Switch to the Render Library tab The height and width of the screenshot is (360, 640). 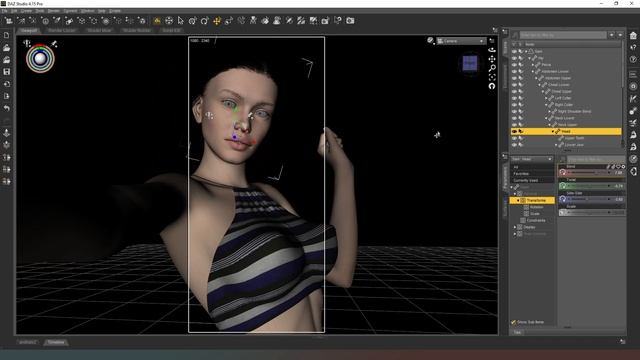tap(62, 30)
